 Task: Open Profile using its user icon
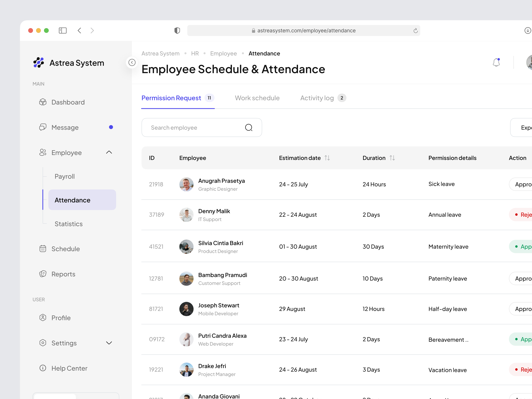click(43, 318)
